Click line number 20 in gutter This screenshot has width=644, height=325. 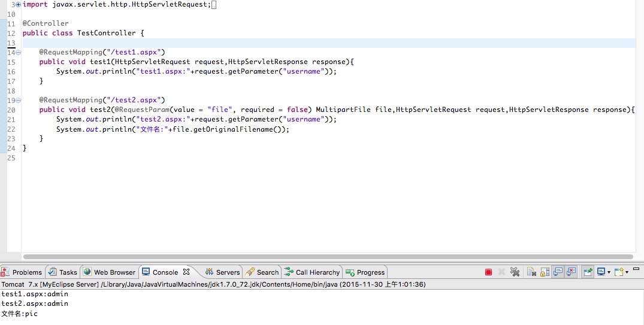point(11,110)
